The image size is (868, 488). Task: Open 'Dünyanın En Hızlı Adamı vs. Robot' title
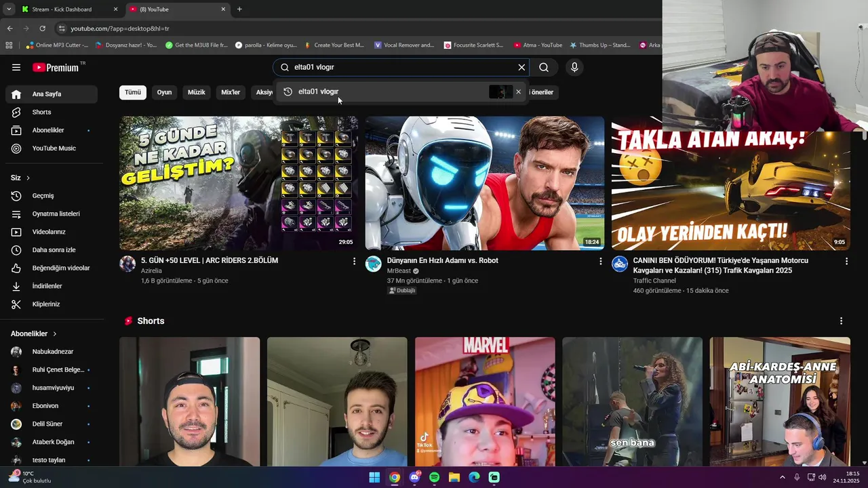[443, 260]
